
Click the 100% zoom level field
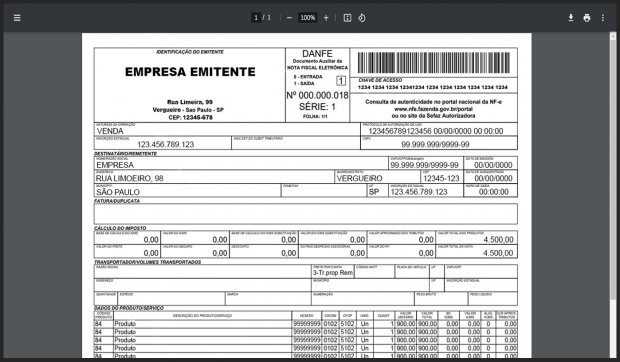308,18
